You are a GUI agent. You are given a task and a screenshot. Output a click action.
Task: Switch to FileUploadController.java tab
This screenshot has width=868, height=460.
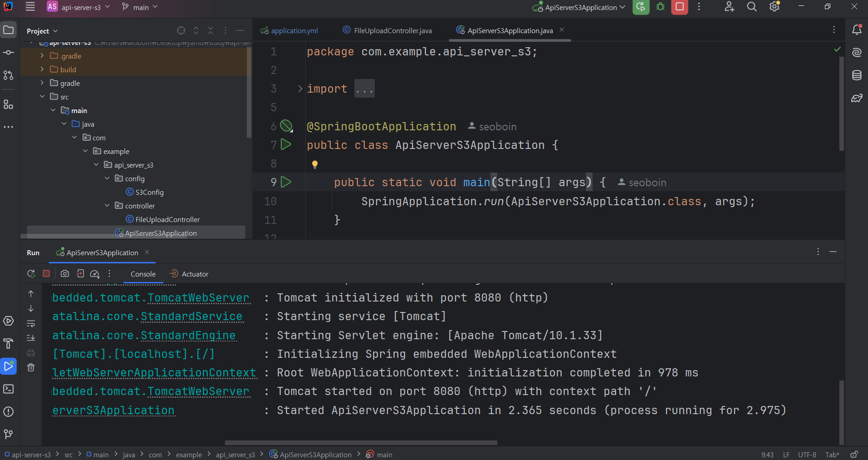[387, 30]
